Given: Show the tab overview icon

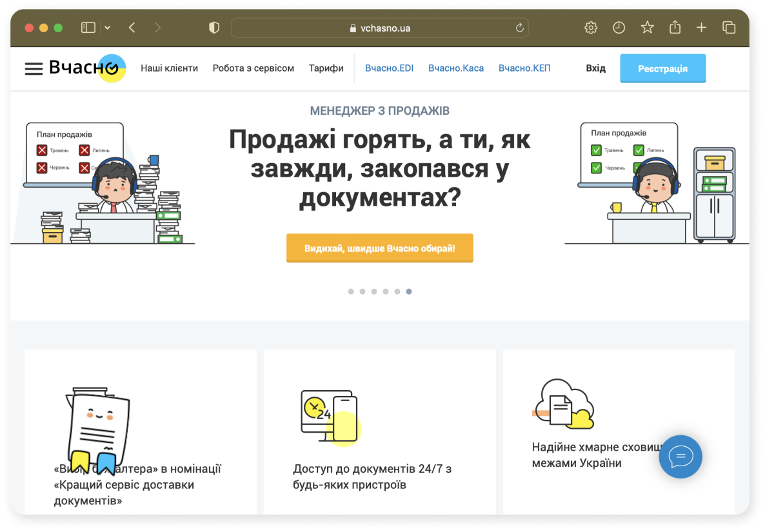Looking at the screenshot, I should (729, 28).
